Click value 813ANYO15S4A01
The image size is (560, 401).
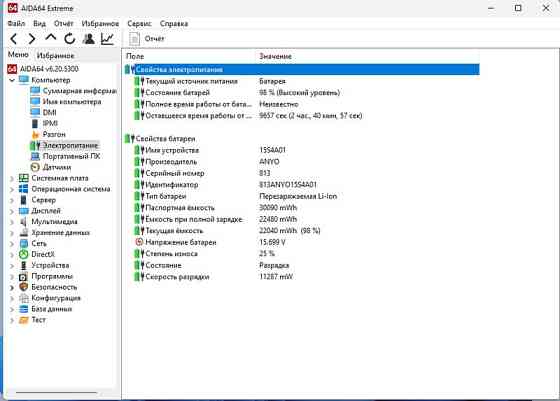click(288, 185)
